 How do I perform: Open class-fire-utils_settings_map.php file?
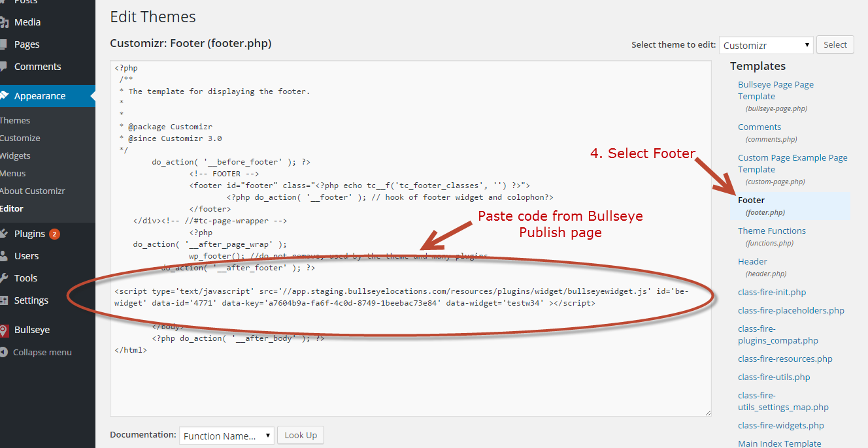tap(783, 401)
